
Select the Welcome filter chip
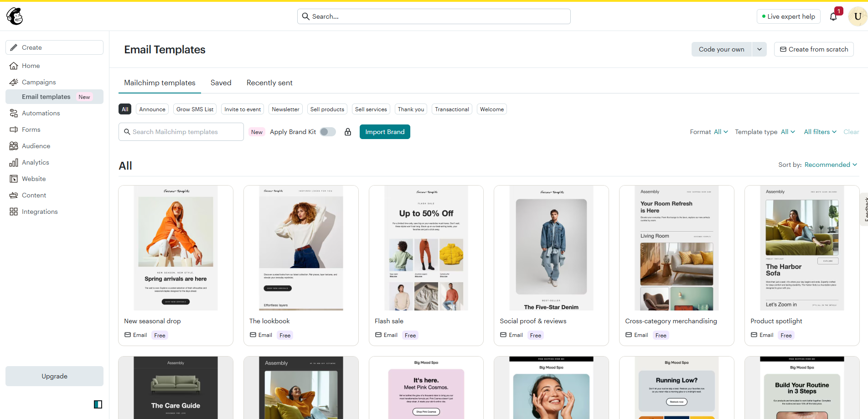[x=492, y=109]
